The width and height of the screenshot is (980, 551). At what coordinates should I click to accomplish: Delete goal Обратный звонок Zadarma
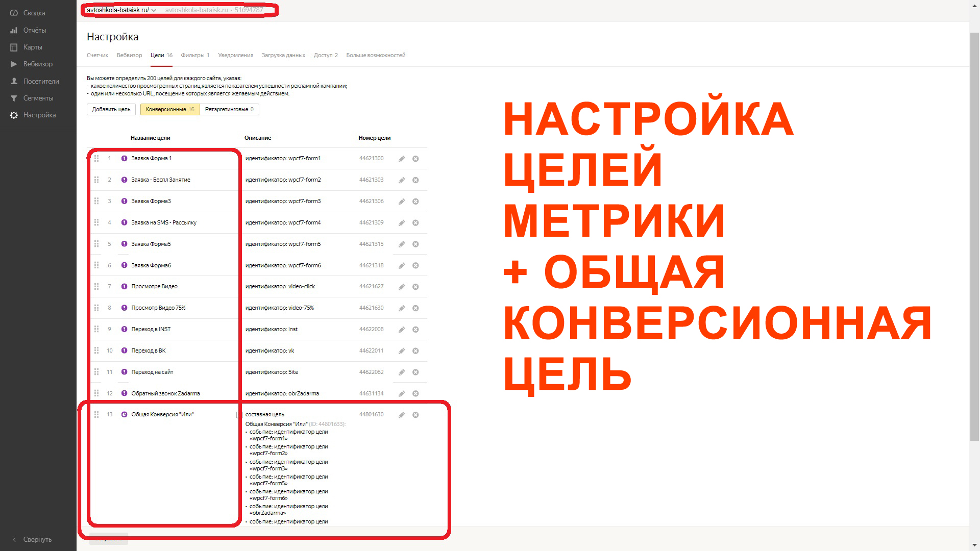click(415, 394)
